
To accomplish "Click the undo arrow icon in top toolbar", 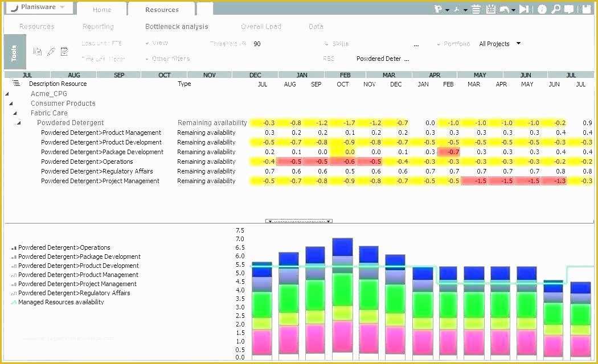I will [x=505, y=9].
